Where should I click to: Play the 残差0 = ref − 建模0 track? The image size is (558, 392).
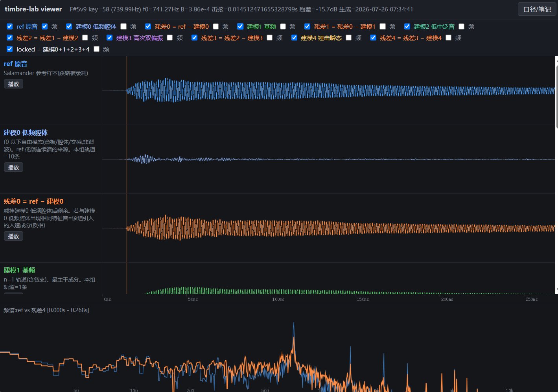coord(13,236)
